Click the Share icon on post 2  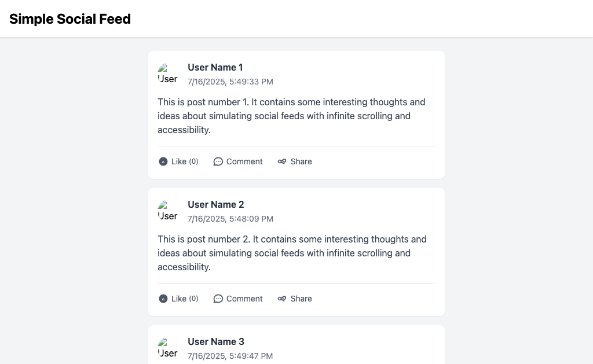pos(282,299)
